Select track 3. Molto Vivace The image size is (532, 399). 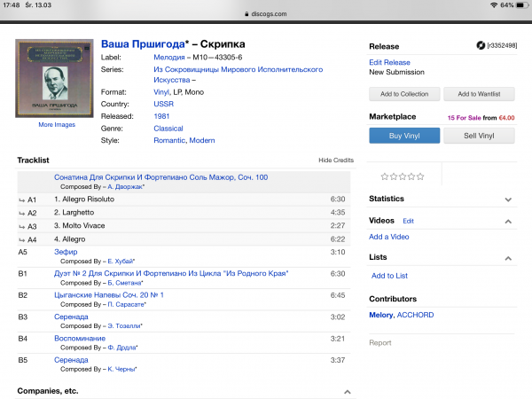pos(80,225)
